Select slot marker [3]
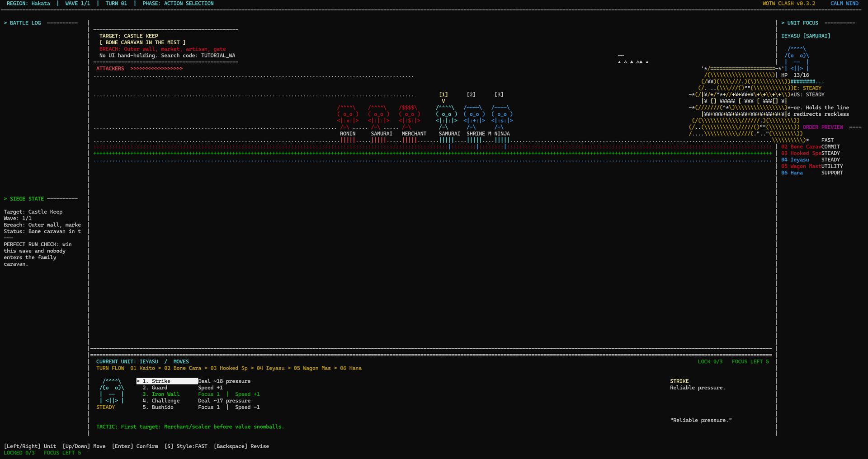This screenshot has height=459, width=868. [x=499, y=94]
